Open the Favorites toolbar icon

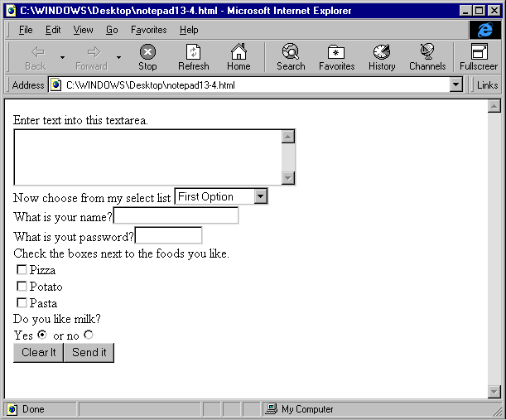pos(336,51)
